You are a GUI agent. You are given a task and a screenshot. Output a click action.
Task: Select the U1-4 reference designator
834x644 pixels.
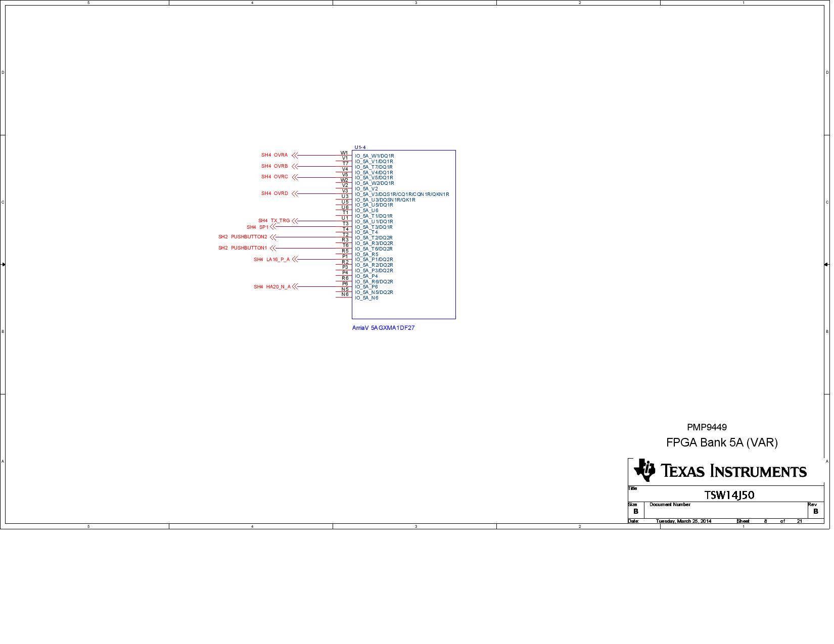[360, 147]
